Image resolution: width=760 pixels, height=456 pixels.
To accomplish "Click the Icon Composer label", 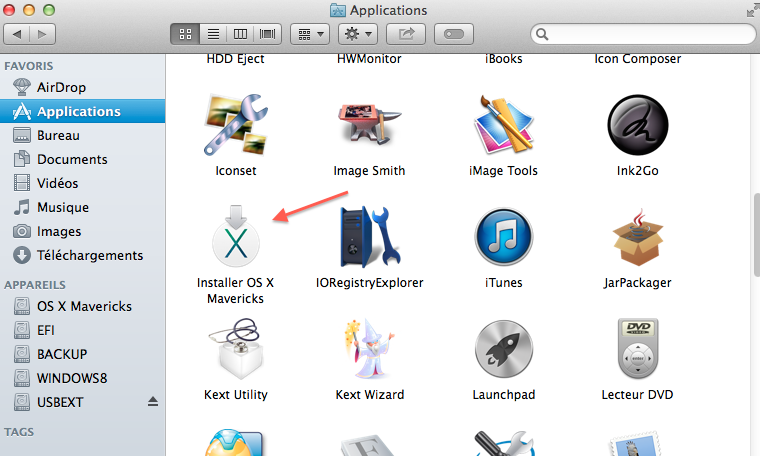I will pos(637,59).
